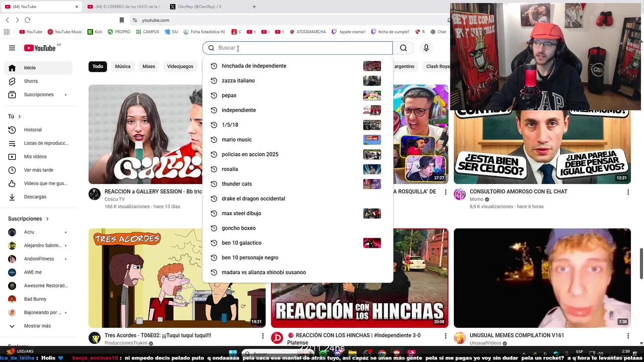Open Vídeos que me gustan

(x=38, y=184)
